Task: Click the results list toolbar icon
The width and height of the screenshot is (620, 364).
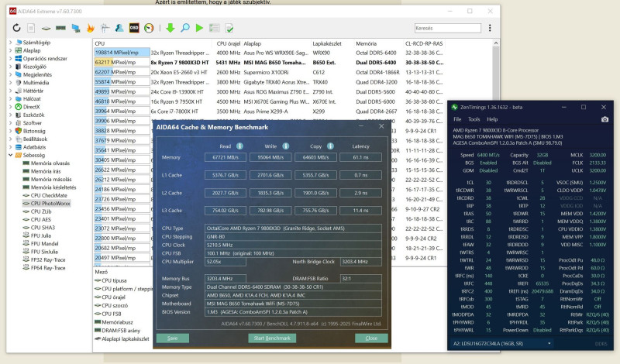Action: point(215,28)
